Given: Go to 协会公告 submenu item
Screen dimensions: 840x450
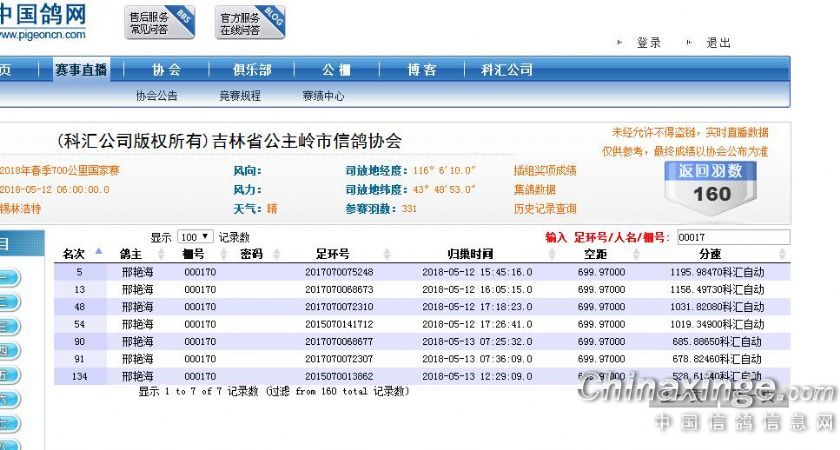Looking at the screenshot, I should 156,96.
